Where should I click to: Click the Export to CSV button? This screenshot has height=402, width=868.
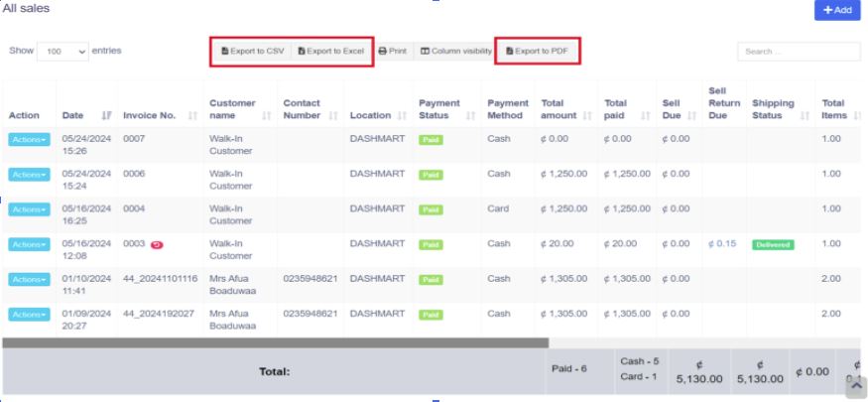(252, 51)
